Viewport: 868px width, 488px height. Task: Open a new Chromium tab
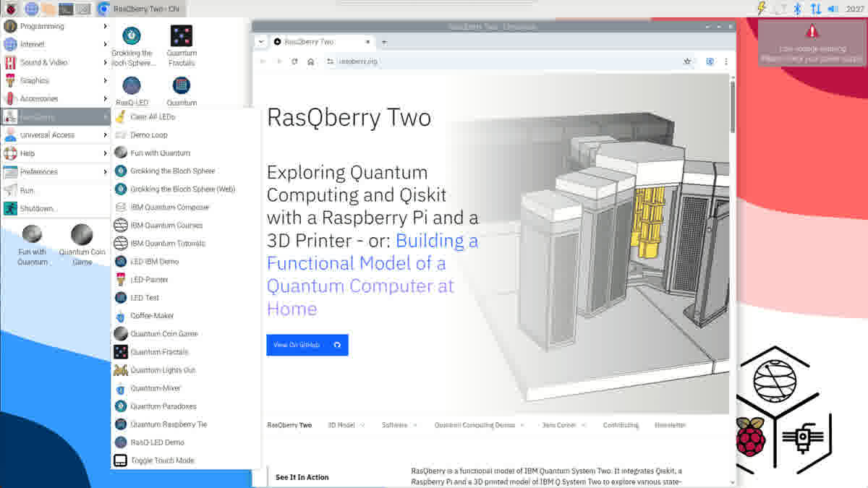click(384, 42)
